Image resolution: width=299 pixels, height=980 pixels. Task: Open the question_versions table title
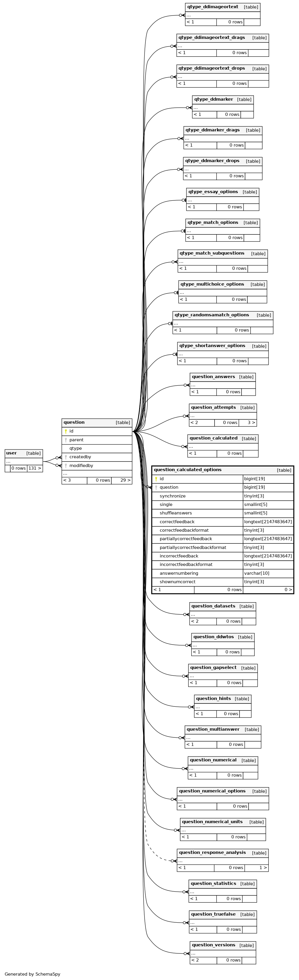(x=213, y=945)
